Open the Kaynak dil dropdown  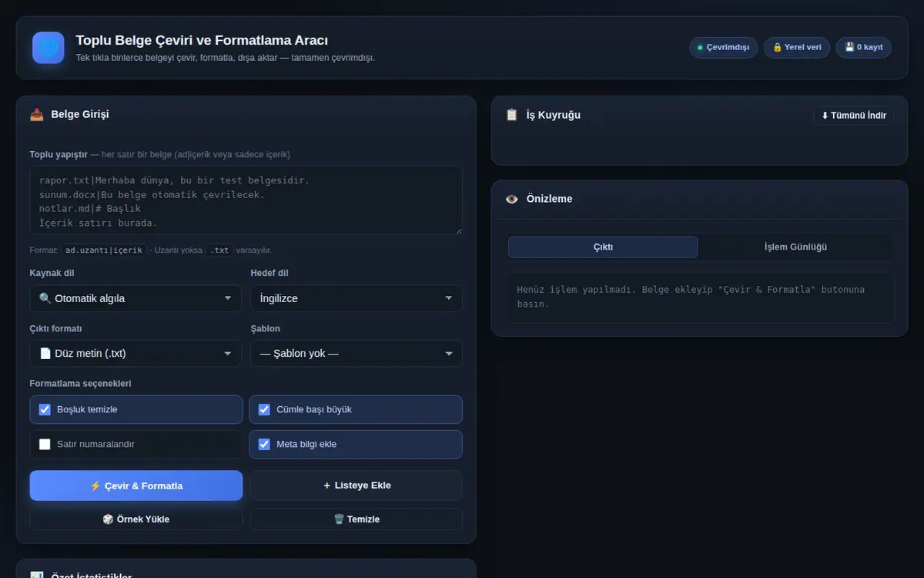(136, 298)
